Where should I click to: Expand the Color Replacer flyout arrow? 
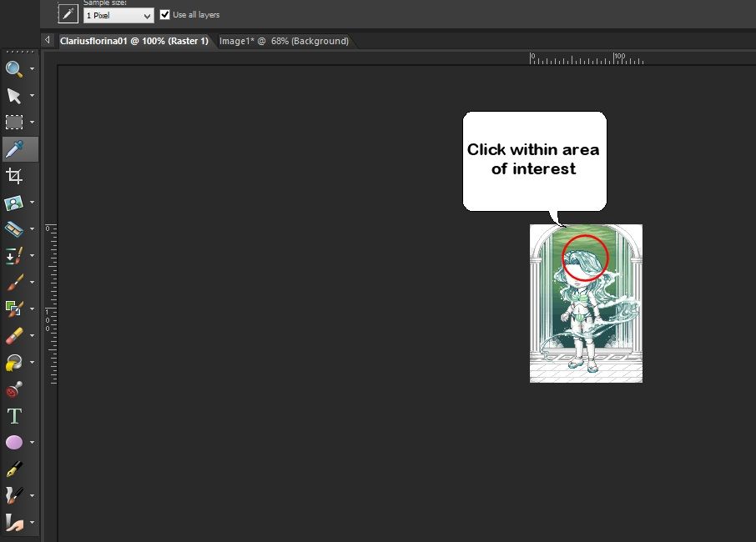[32, 309]
